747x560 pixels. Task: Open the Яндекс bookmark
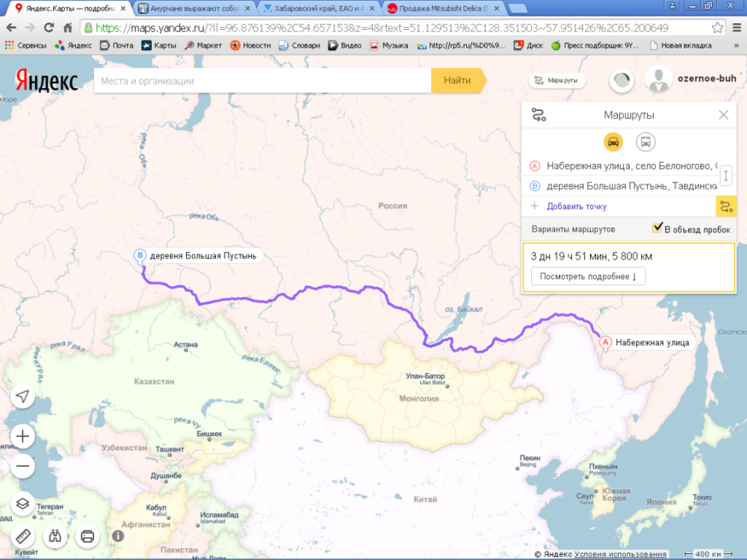pyautogui.click(x=73, y=46)
